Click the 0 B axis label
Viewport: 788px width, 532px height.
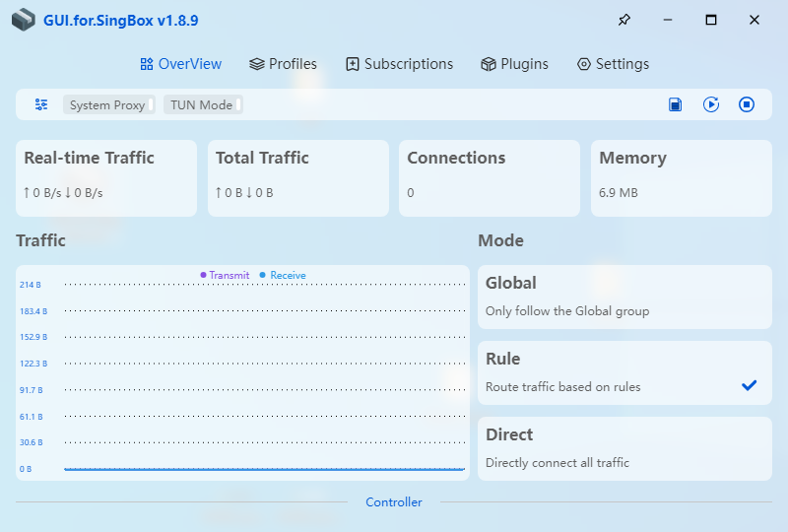(26, 469)
